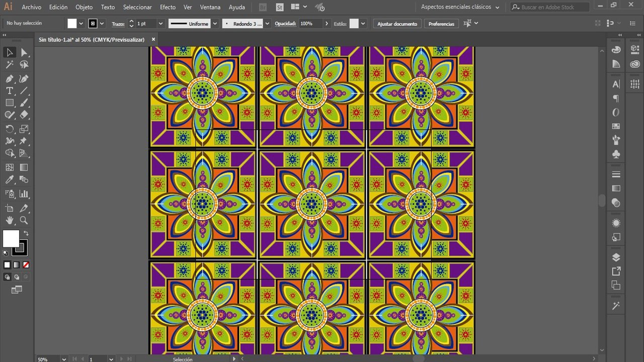Select the Eraser tool
The width and height of the screenshot is (644, 362).
click(24, 115)
